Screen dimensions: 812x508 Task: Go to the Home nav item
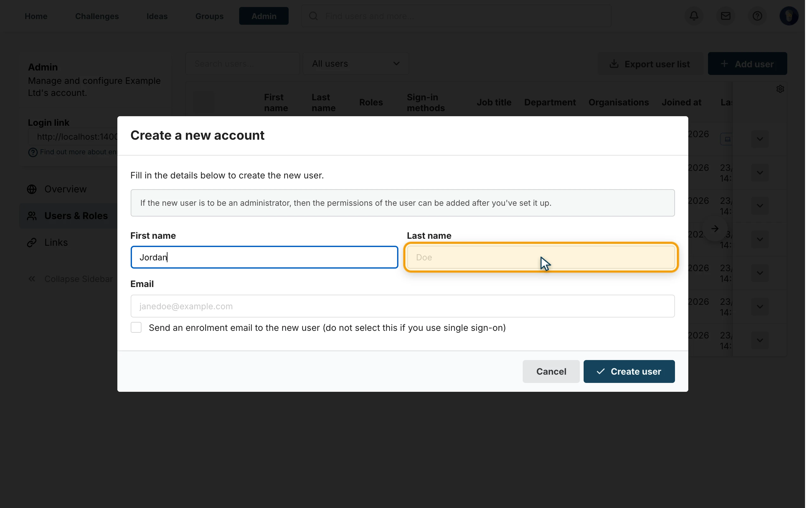(36, 16)
